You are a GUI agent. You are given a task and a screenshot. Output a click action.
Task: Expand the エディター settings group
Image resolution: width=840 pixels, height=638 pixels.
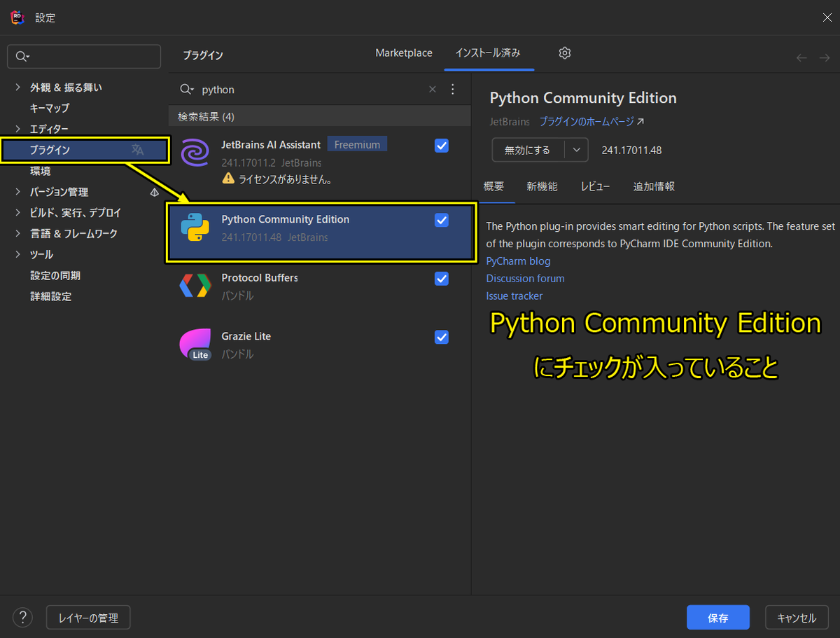[18, 129]
